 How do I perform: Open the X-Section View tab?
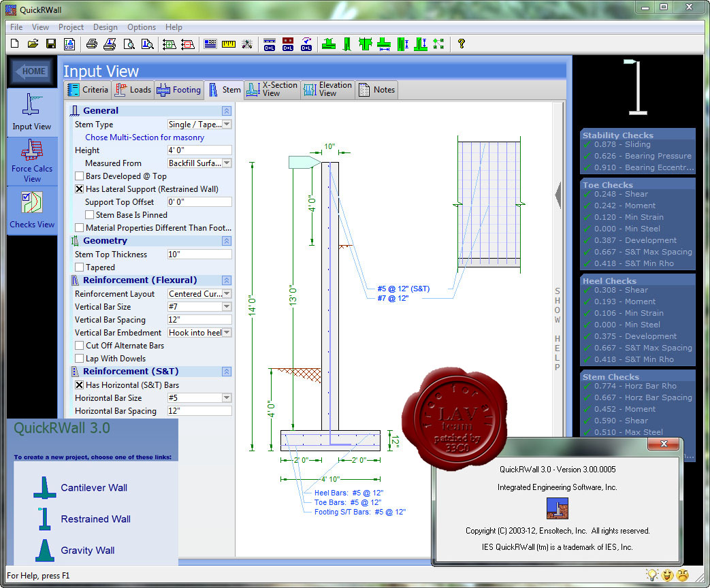[272, 89]
